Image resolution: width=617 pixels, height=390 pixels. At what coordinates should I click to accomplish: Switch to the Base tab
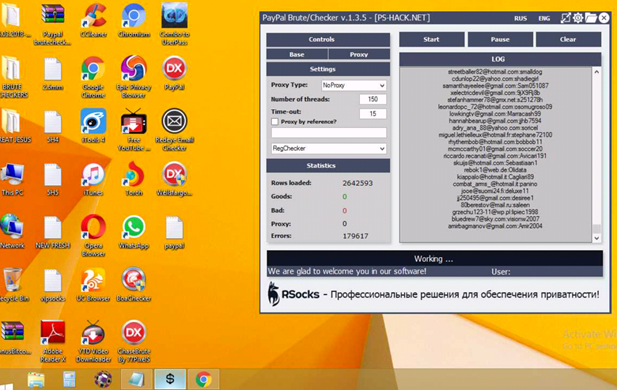297,54
